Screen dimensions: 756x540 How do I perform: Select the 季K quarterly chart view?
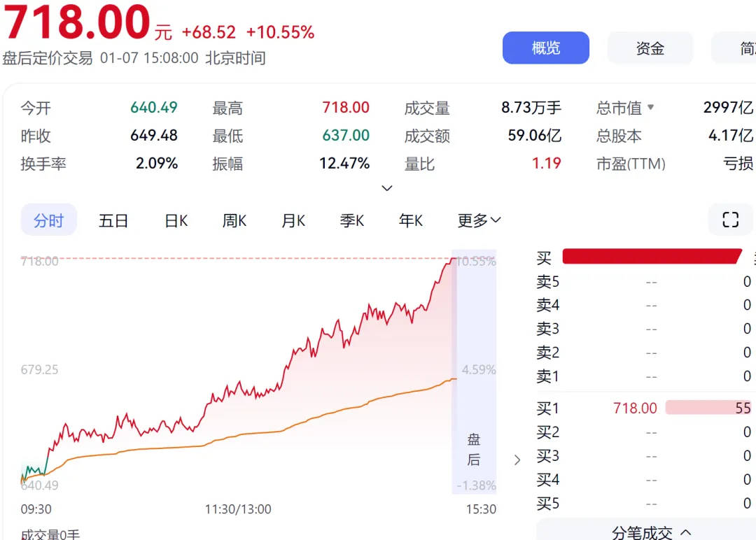coord(351,220)
